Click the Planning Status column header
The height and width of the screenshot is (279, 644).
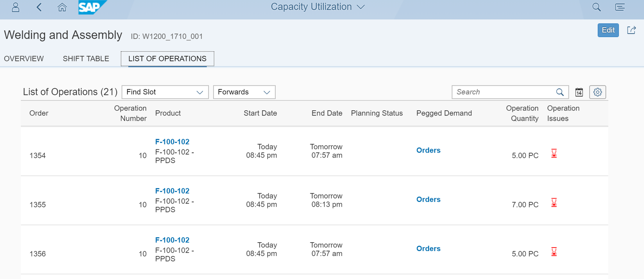point(377,113)
